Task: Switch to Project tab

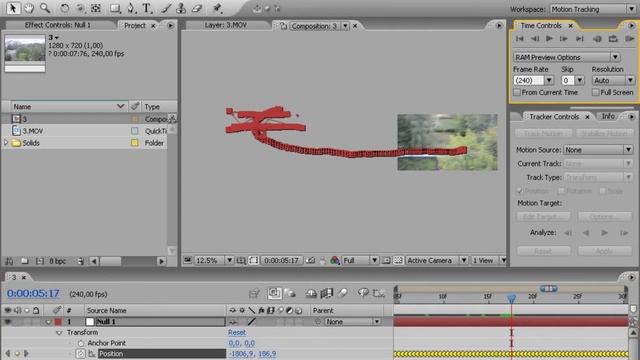Action: (x=135, y=25)
